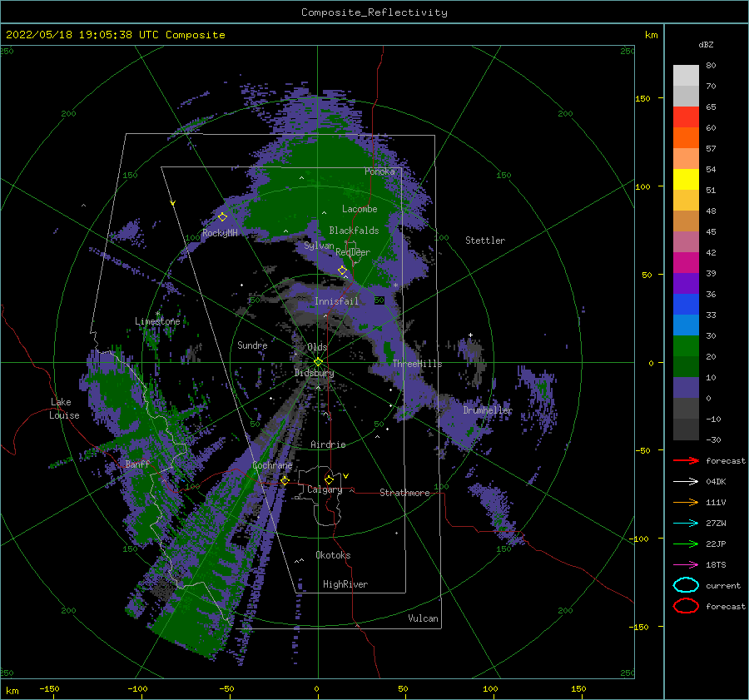Click the Blackfalds city label
Viewport: 749px width, 700px height.
click(x=354, y=231)
